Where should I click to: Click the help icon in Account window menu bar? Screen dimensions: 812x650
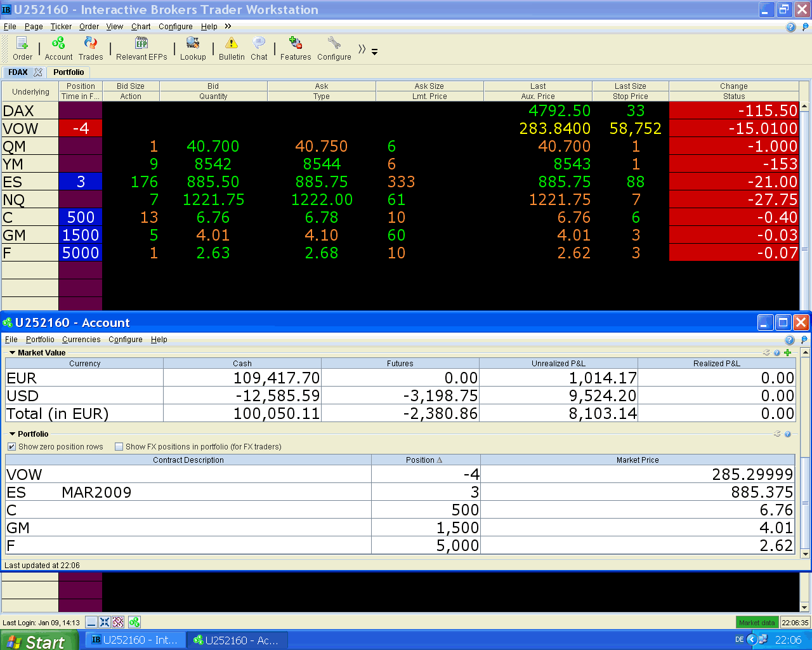790,340
